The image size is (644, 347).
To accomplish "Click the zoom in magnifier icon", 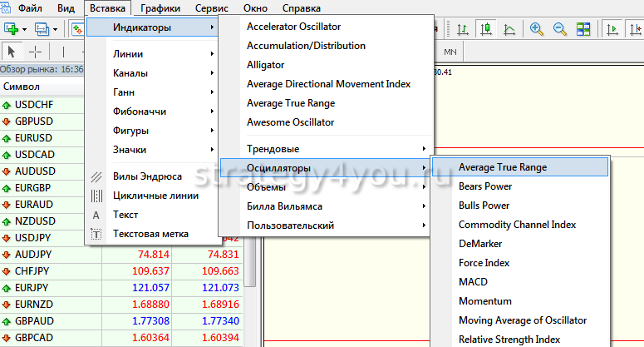I will pyautogui.click(x=537, y=28).
